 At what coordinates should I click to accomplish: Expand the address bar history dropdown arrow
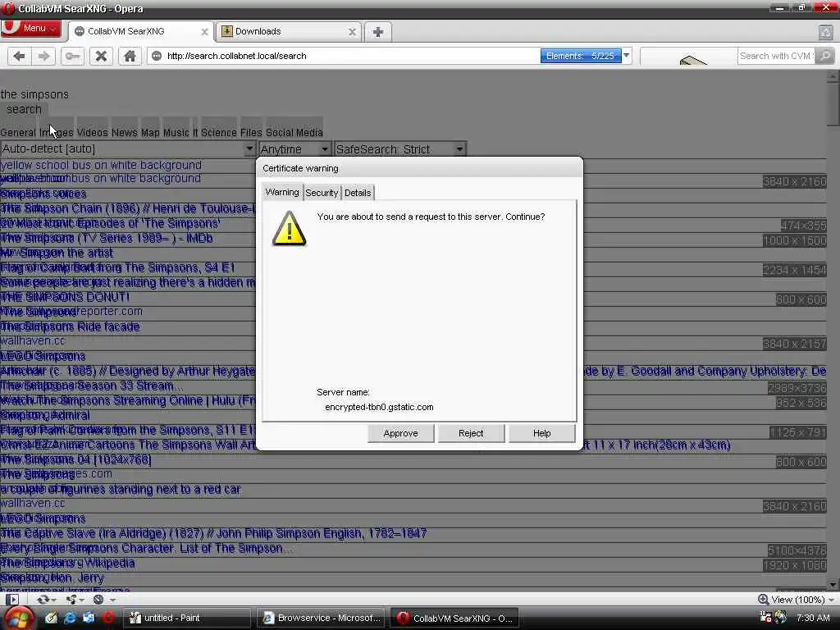pyautogui.click(x=626, y=56)
